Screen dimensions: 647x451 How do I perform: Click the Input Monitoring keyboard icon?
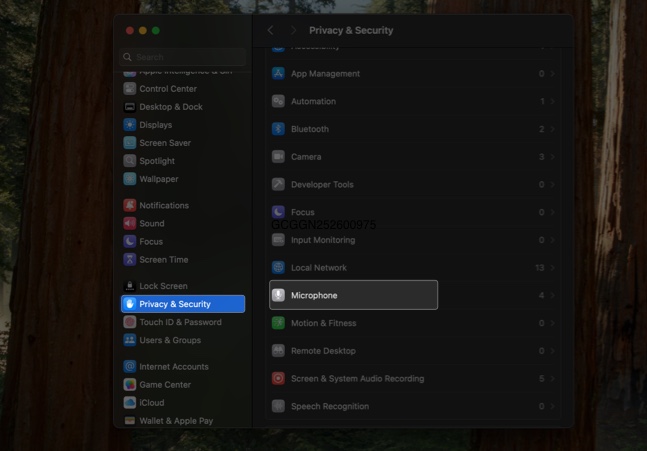[x=278, y=240]
